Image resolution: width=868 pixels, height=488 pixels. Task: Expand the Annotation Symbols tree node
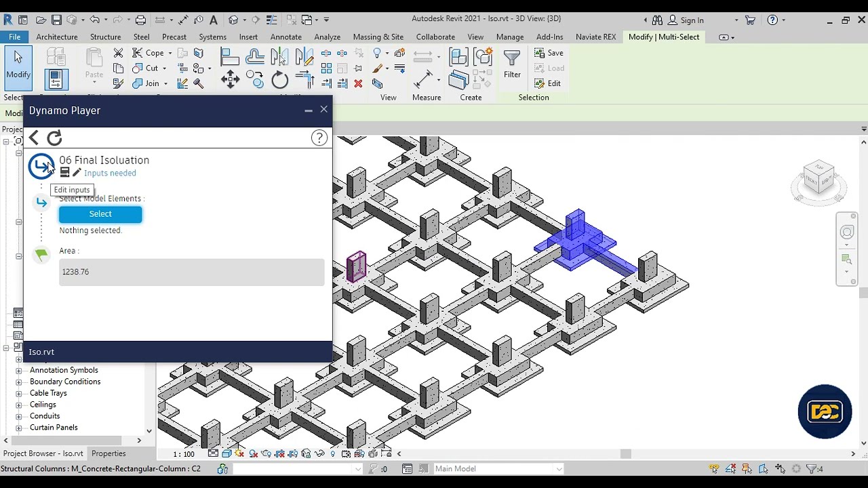tap(19, 371)
